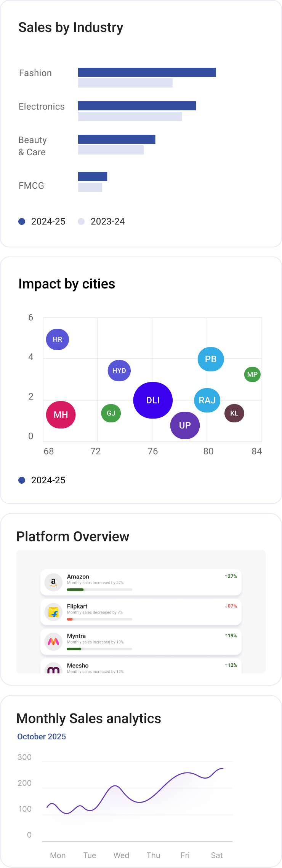Viewport: 282px width, 868px height.
Task: Select the Platform Overview section header
Action: click(72, 537)
